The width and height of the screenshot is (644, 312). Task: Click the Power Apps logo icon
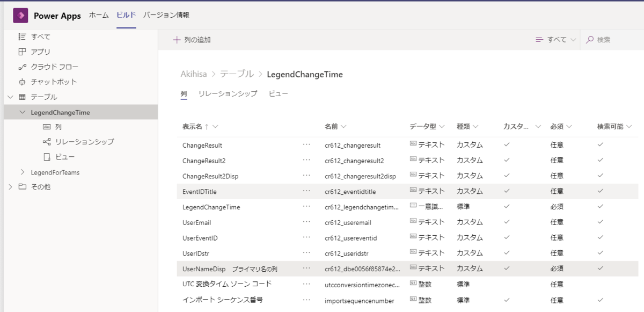[x=21, y=15]
